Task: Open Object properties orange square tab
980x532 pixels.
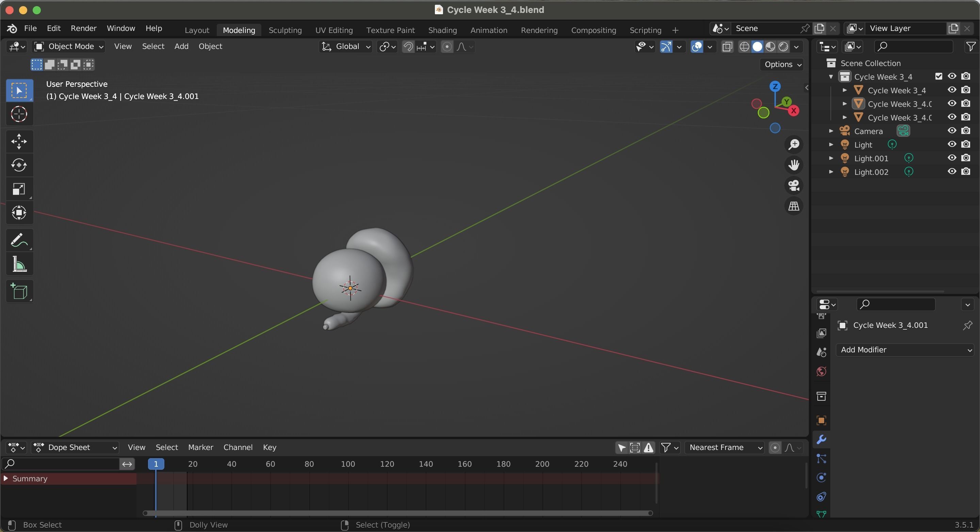Action: coord(821,420)
